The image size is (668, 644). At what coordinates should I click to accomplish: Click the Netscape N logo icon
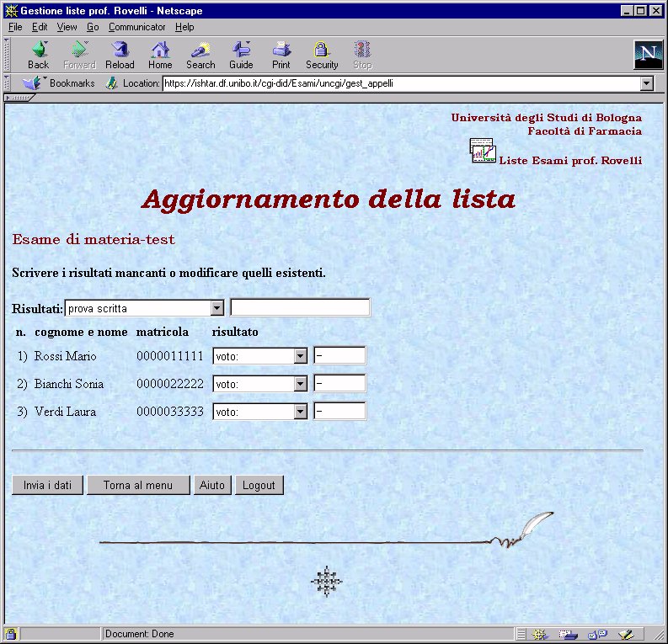(x=649, y=54)
